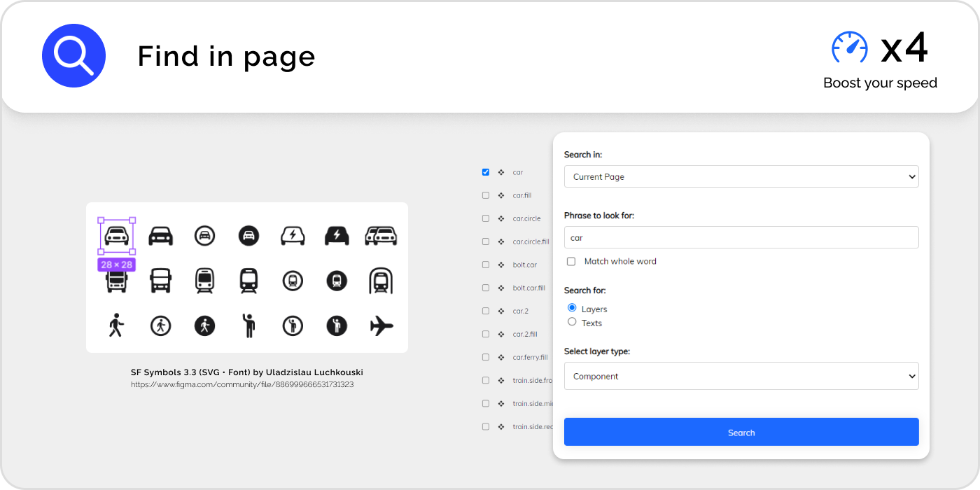
Task: Select the filled car symbol in grid
Action: click(x=160, y=236)
